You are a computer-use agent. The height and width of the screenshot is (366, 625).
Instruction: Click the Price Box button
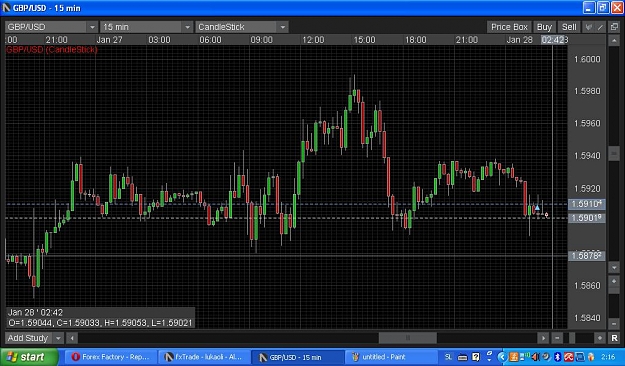(x=509, y=27)
